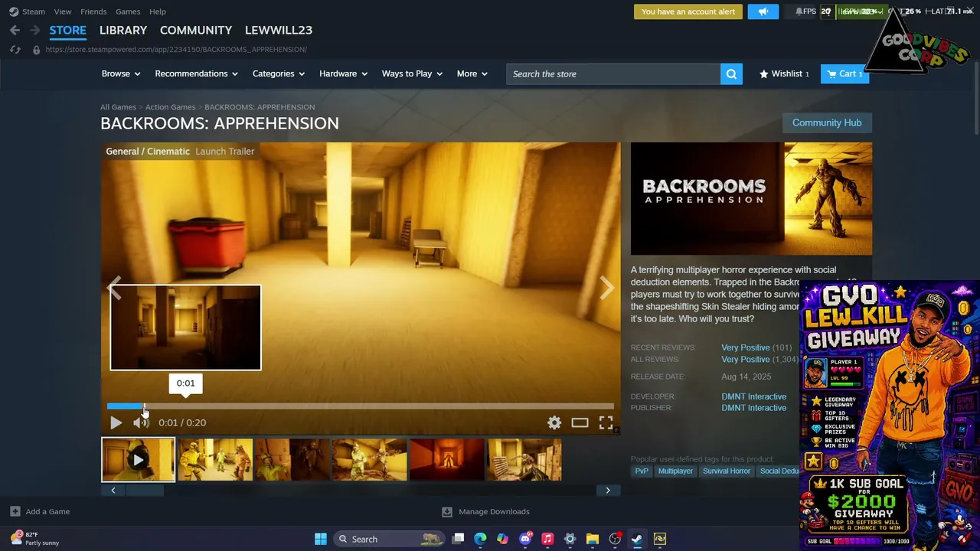The height and width of the screenshot is (551, 980).
Task: Launch Microsoft Edge from the taskbar
Action: point(480,539)
